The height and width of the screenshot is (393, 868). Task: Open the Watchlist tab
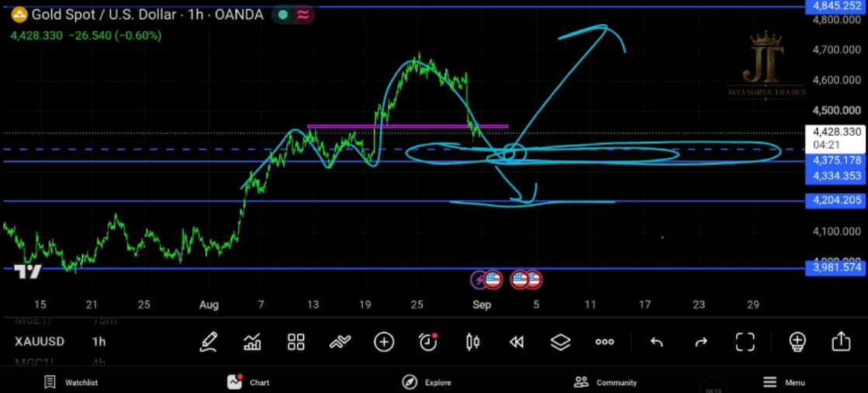[71, 382]
